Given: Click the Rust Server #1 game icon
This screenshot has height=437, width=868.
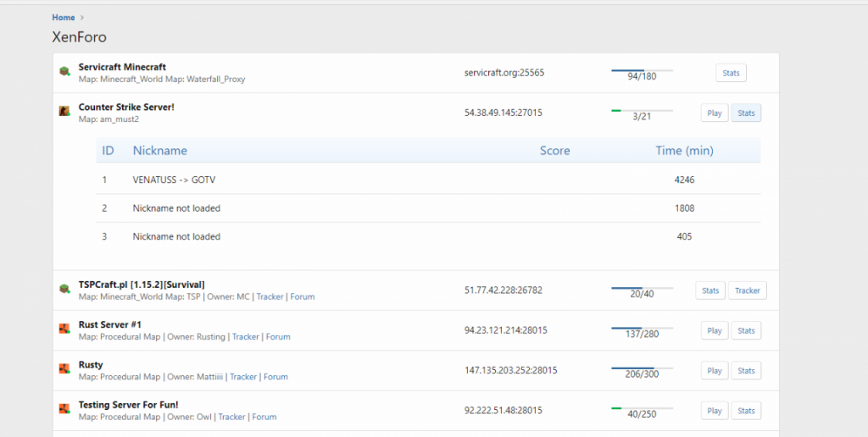Looking at the screenshot, I should 64,329.
